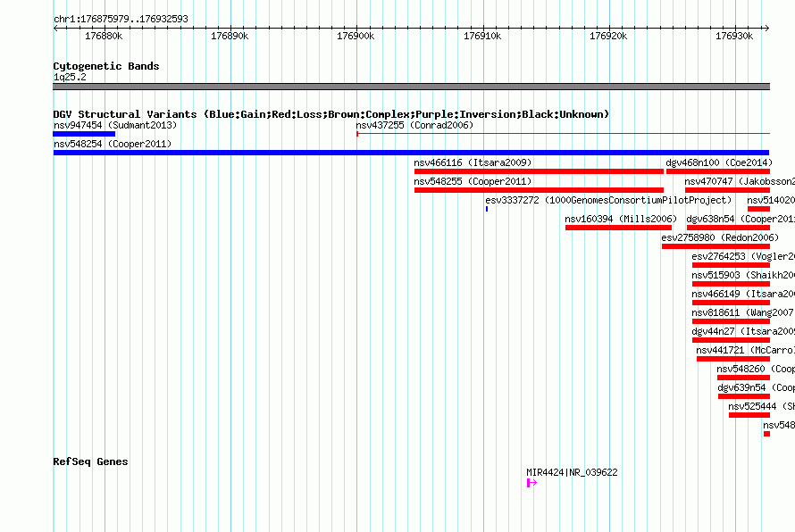Click the nsv466149 (Itsara) variant label
Screen dimensions: 795x532
point(743,294)
